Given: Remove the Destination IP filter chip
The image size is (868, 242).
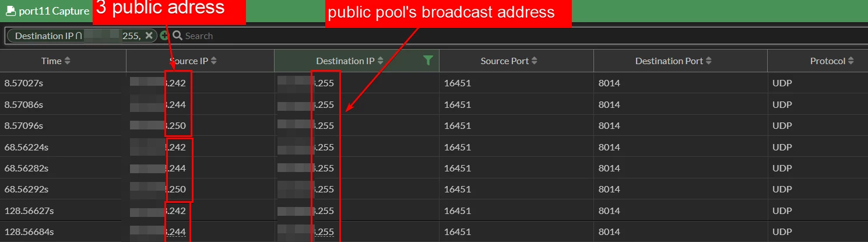Looking at the screenshot, I should pyautogui.click(x=149, y=36).
